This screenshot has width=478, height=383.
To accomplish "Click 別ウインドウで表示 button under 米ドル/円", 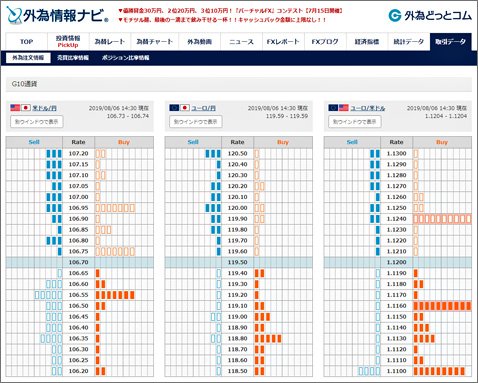I will click(37, 122).
